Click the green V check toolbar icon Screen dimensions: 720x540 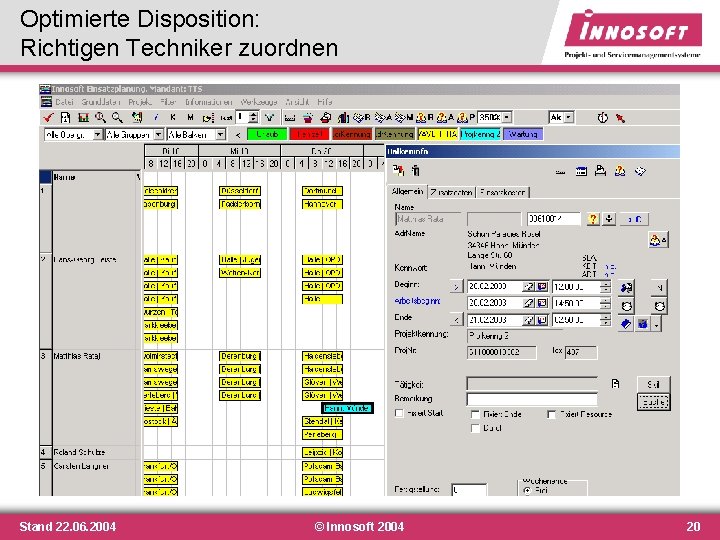[x=270, y=118]
